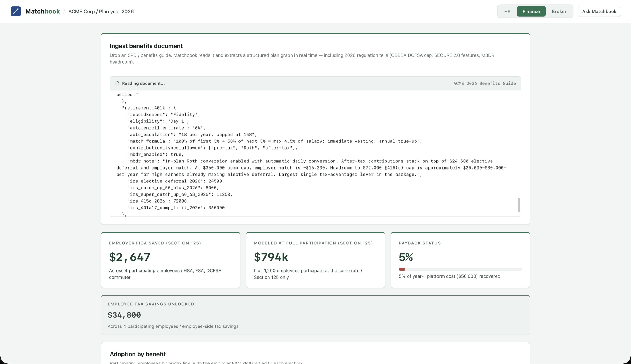The width and height of the screenshot is (631, 364).
Task: Click the year-1 platform cost recovered caption
Action: 449,276
